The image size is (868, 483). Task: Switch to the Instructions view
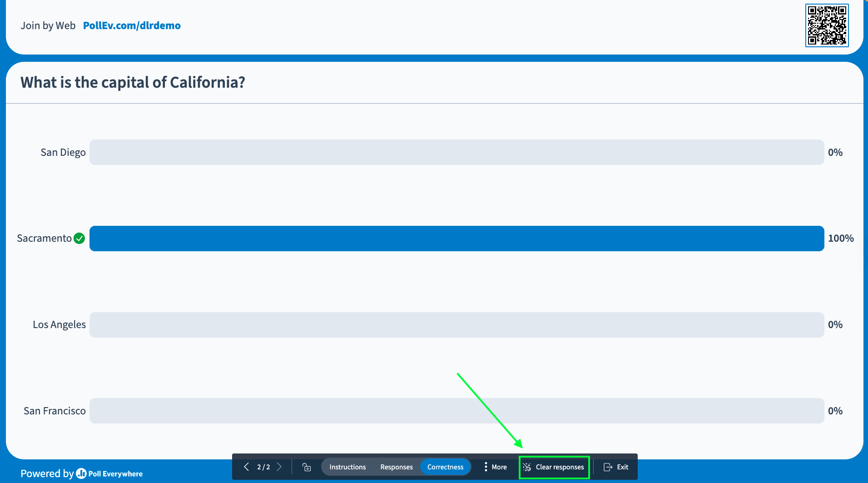pos(347,467)
